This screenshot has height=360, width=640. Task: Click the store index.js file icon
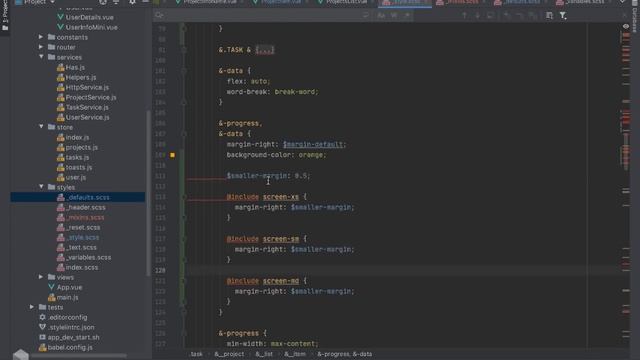pos(60,137)
